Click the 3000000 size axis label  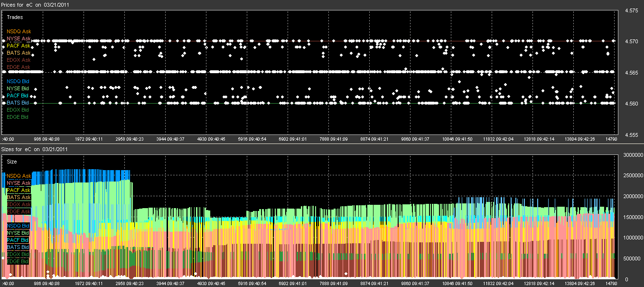(633, 155)
